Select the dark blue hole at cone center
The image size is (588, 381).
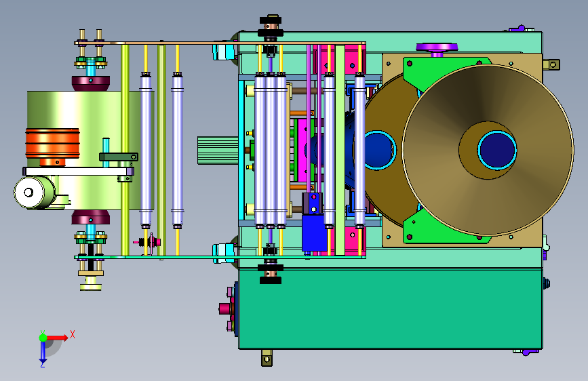(497, 150)
